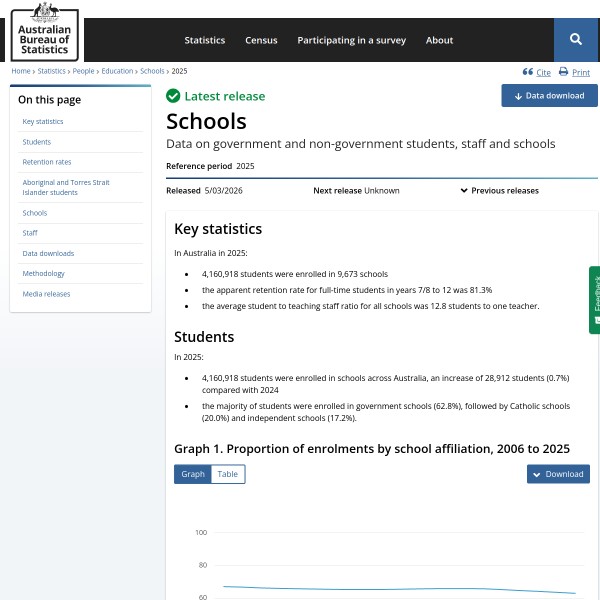The width and height of the screenshot is (600, 600).
Task: Click Home in the breadcrumb trail
Action: click(21, 71)
